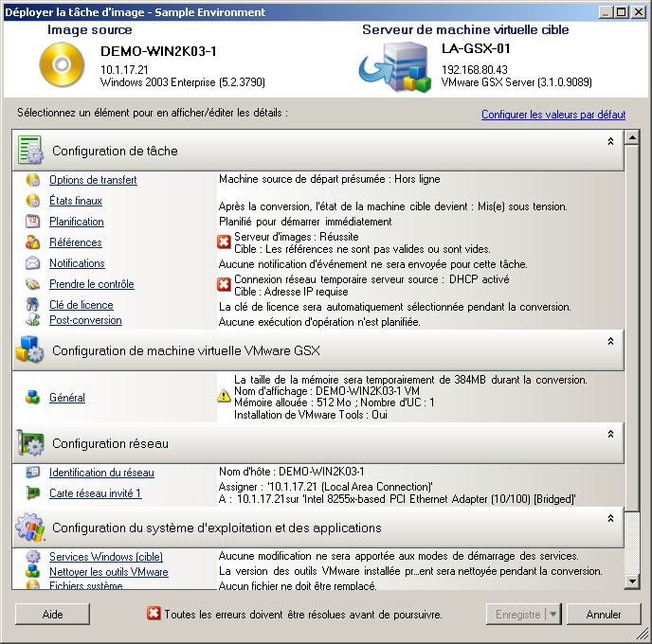Click the red error icon in the bottom status message
The image size is (652, 644).
(154, 613)
